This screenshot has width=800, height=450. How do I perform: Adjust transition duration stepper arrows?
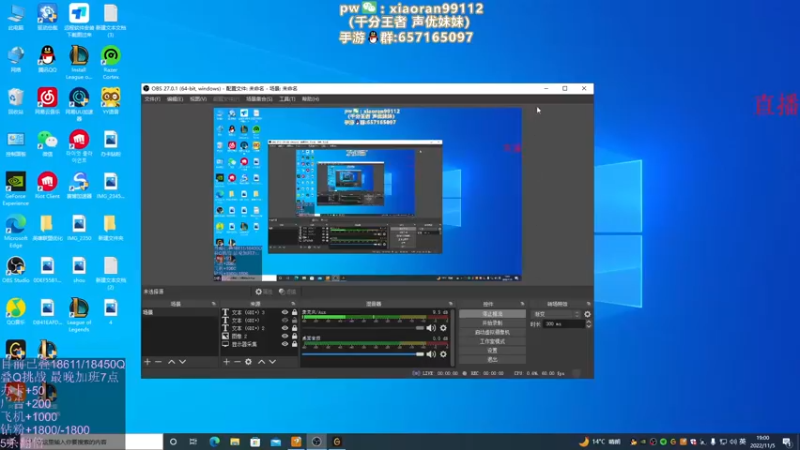click(x=589, y=324)
